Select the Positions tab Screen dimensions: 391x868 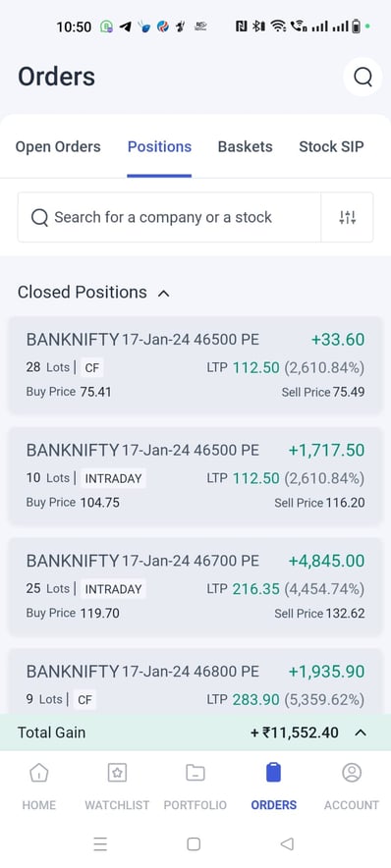point(159,146)
